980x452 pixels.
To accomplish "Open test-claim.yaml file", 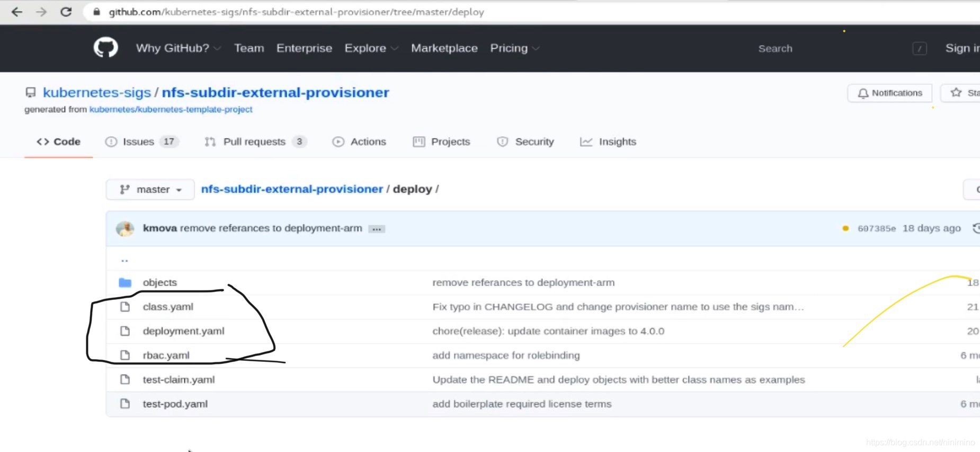I will pyautogui.click(x=179, y=379).
